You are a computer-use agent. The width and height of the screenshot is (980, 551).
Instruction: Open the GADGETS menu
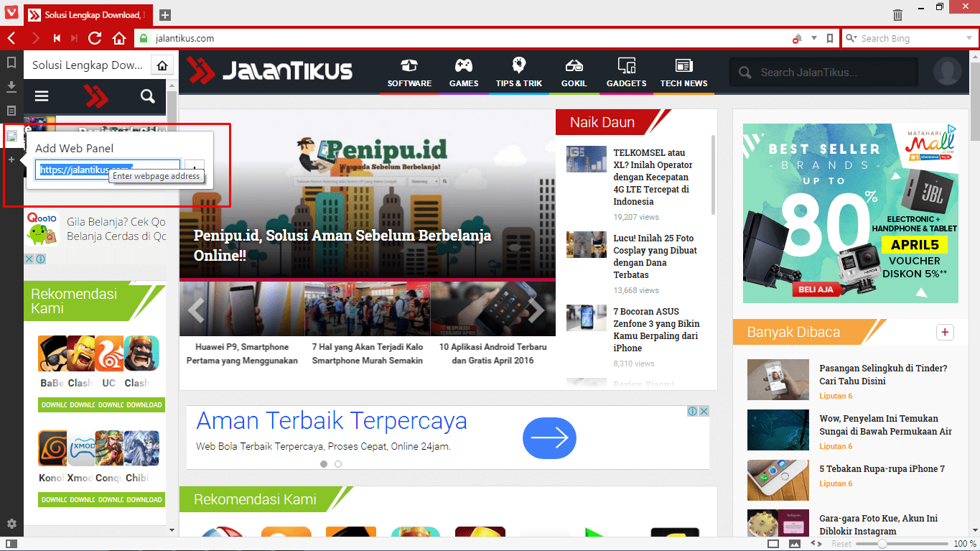point(626,73)
